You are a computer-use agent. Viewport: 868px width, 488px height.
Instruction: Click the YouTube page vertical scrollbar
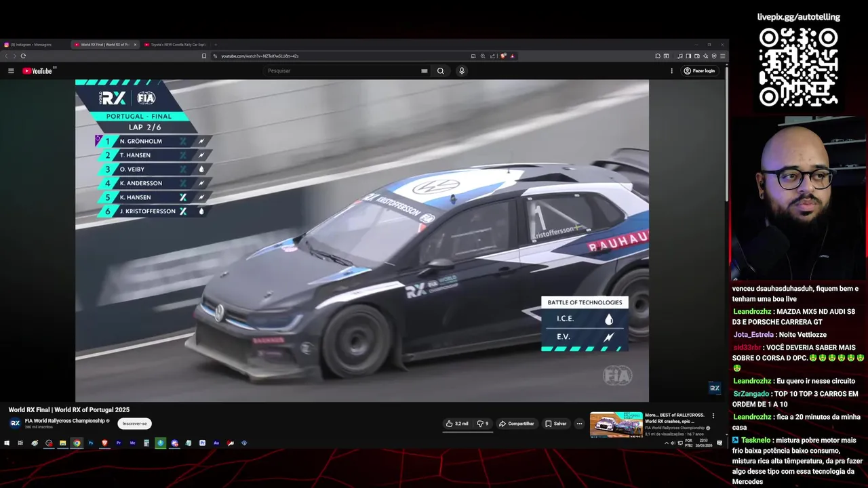(726, 136)
